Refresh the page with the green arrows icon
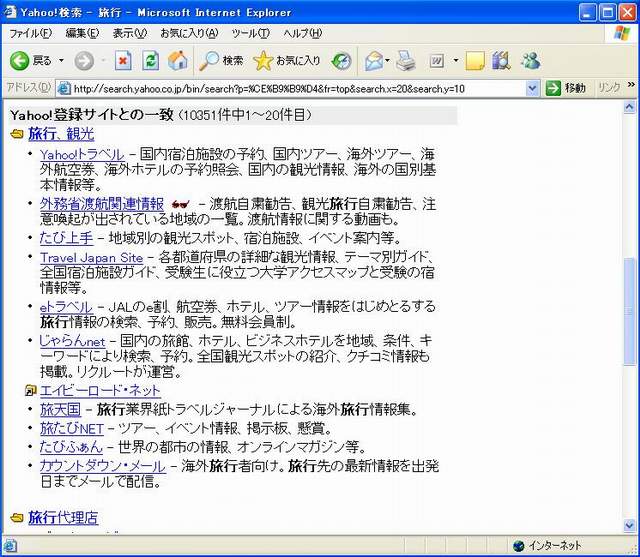640x557 pixels. coord(151,61)
